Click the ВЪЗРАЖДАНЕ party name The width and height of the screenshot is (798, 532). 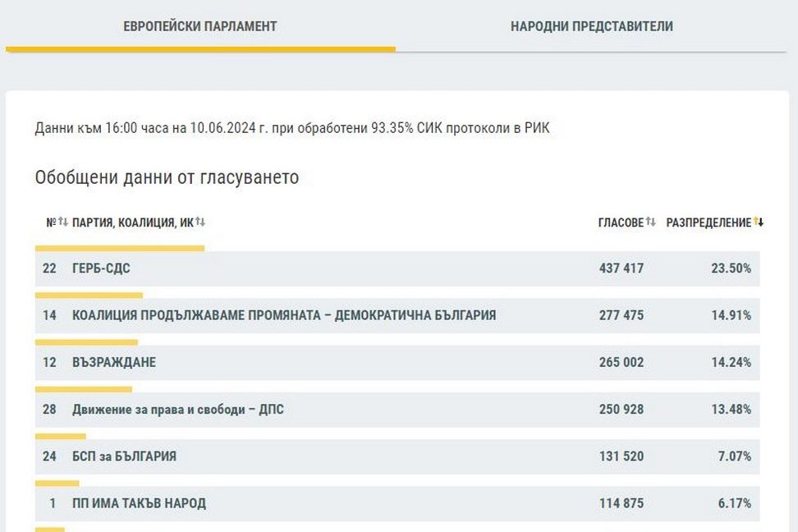click(x=114, y=362)
